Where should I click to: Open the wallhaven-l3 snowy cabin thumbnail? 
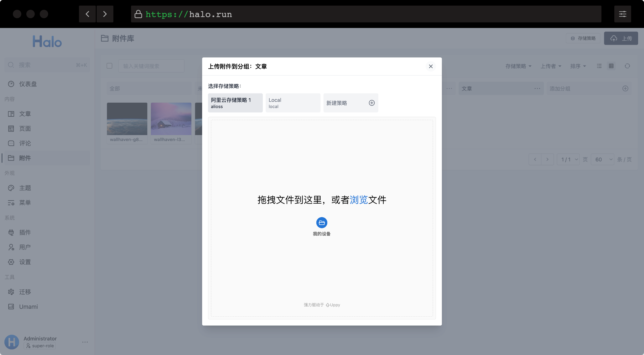(171, 119)
